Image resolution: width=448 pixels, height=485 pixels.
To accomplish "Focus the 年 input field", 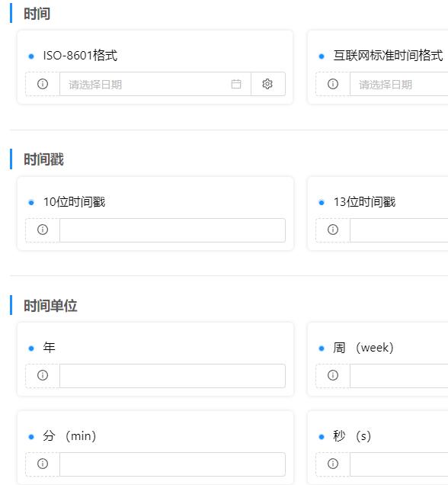I will (172, 376).
